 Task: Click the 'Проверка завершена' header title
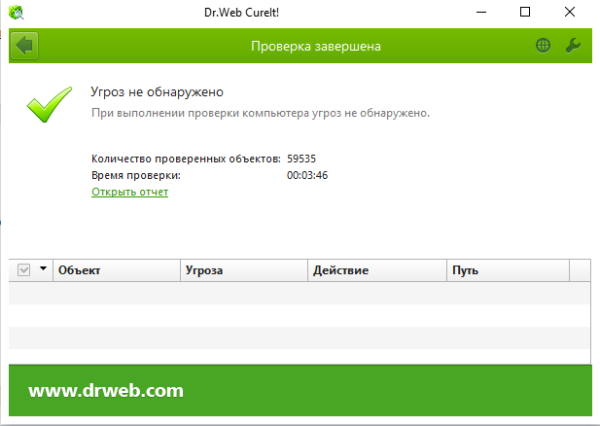pos(316,46)
